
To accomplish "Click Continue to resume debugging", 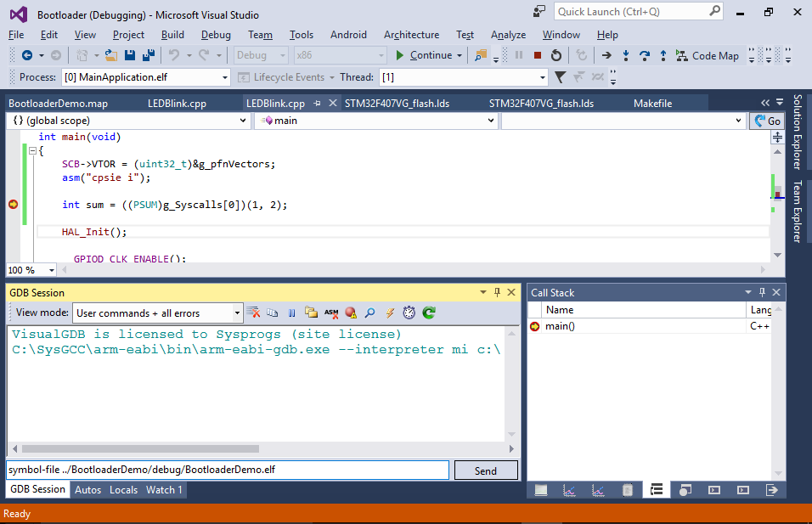I will tap(424, 55).
